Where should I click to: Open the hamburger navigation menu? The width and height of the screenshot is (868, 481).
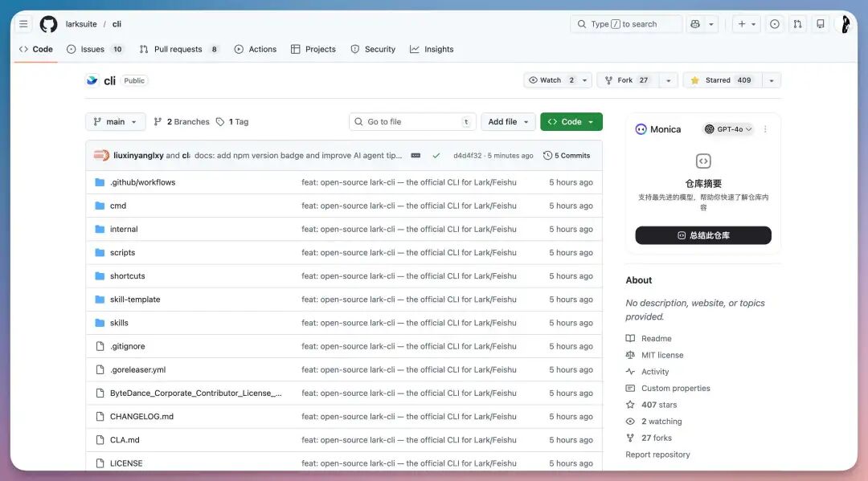23,24
